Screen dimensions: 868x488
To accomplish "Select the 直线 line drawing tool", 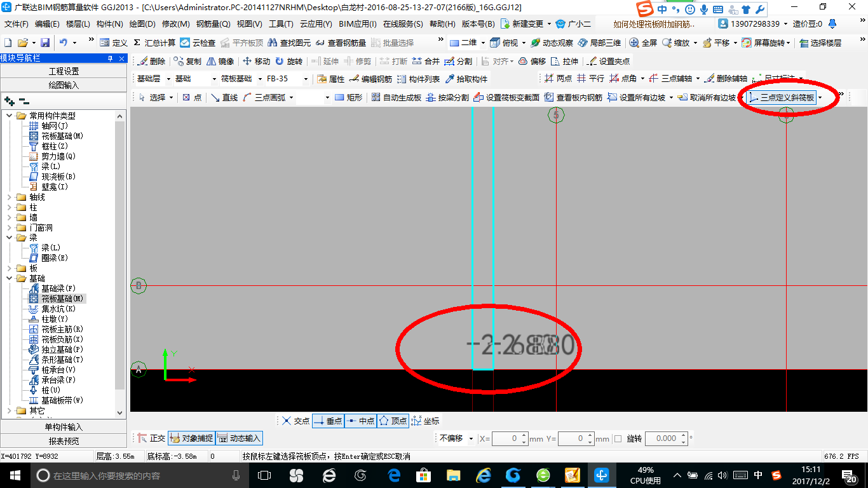I will [224, 97].
